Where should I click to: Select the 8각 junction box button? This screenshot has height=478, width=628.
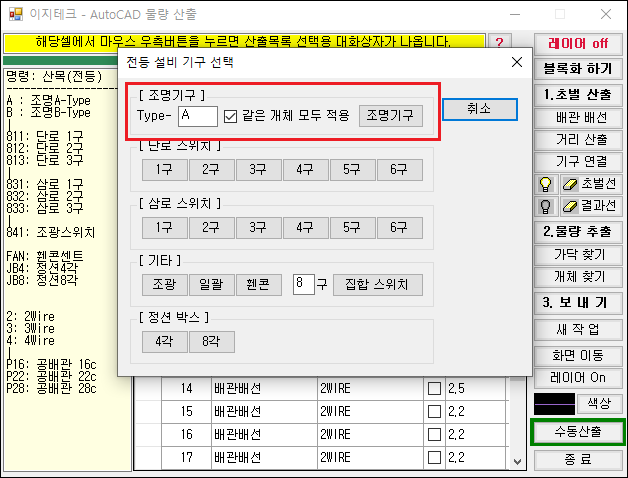pos(211,342)
